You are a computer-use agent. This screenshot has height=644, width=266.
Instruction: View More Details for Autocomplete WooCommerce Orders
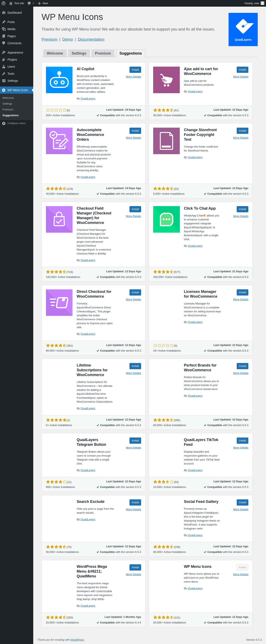[x=133, y=138]
